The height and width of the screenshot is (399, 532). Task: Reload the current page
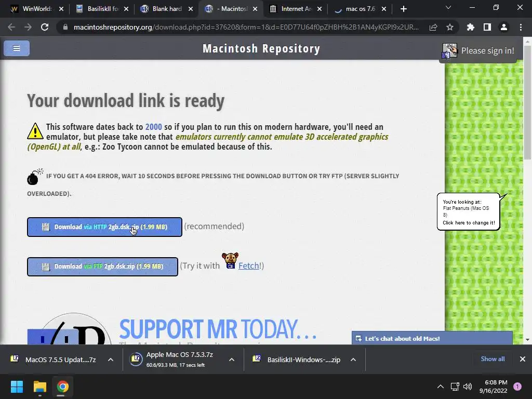tap(45, 27)
